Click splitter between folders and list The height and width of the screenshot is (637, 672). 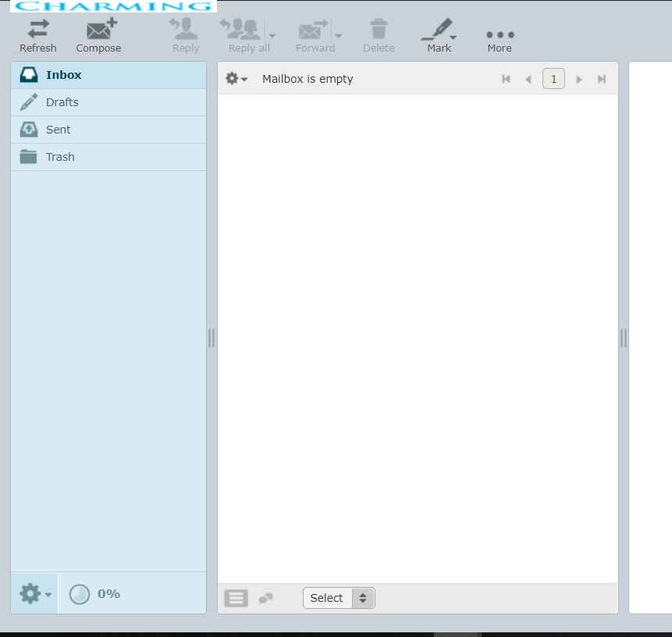(212, 338)
